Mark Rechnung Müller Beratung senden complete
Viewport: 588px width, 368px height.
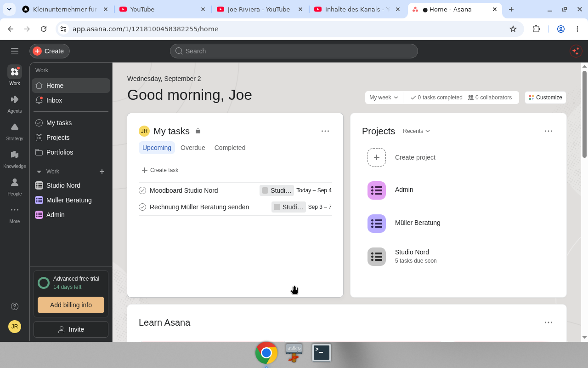coord(142,207)
